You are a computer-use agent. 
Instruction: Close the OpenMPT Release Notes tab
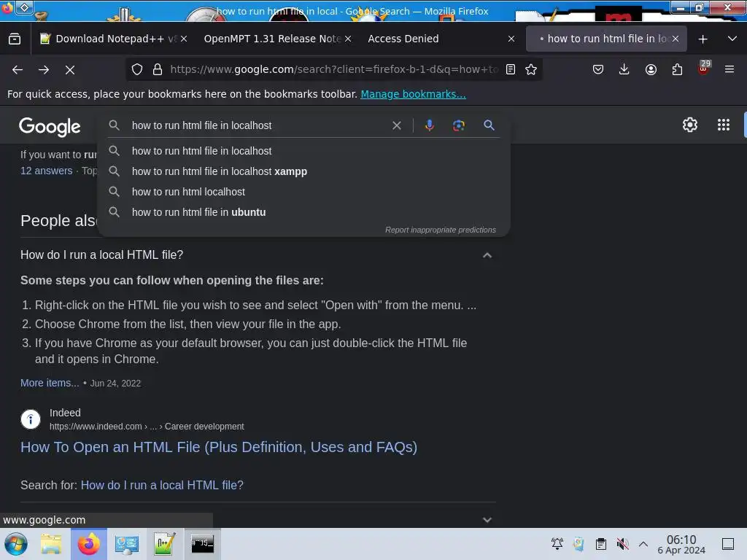(348, 39)
